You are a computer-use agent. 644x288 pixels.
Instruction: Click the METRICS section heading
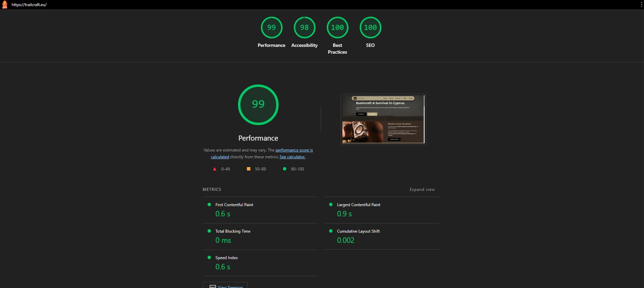pos(212,190)
